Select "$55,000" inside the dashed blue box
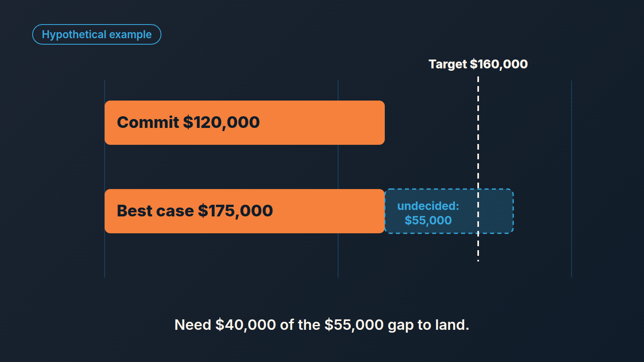Image resolution: width=644 pixels, height=362 pixels. click(428, 220)
